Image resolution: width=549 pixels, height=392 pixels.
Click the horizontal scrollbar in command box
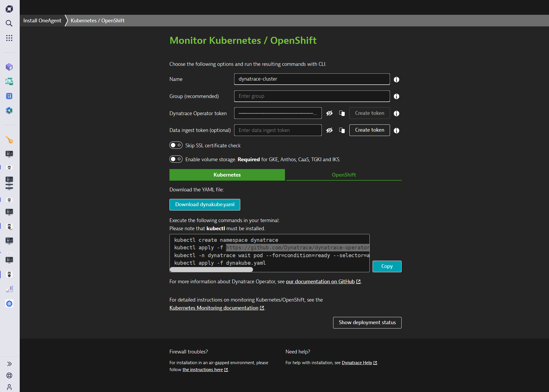tap(211, 270)
